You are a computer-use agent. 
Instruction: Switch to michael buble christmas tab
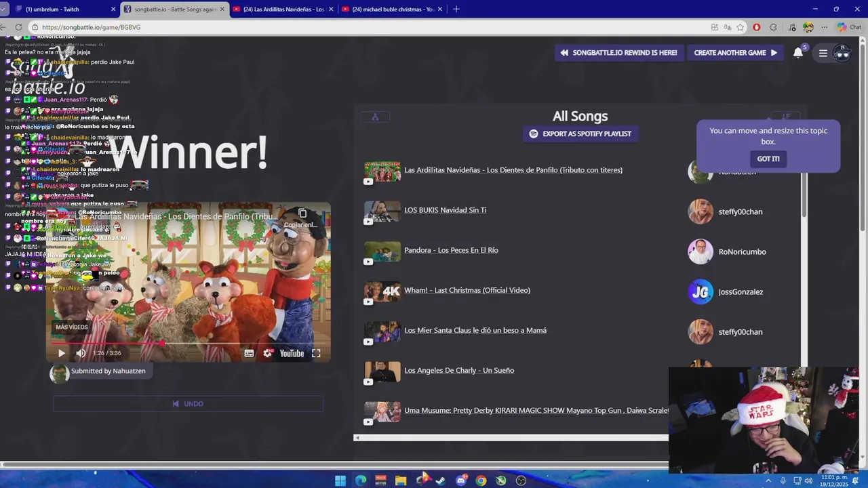393,9
